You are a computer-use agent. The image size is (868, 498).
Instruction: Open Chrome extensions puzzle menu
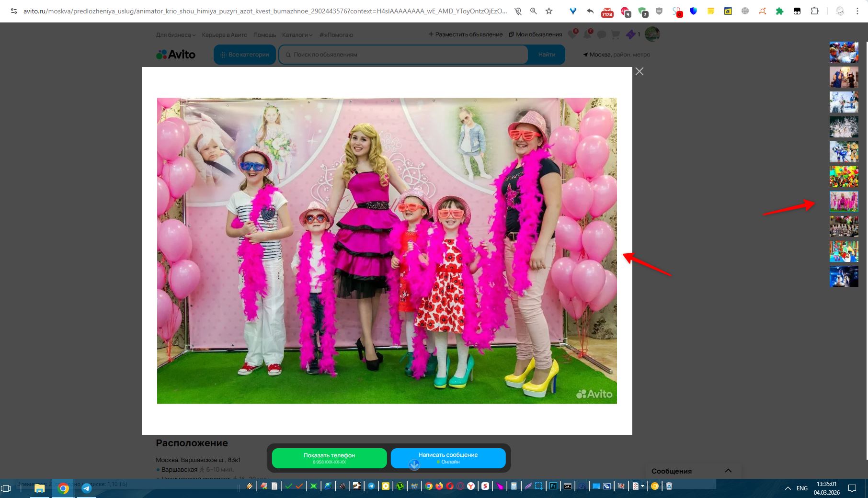pos(814,11)
